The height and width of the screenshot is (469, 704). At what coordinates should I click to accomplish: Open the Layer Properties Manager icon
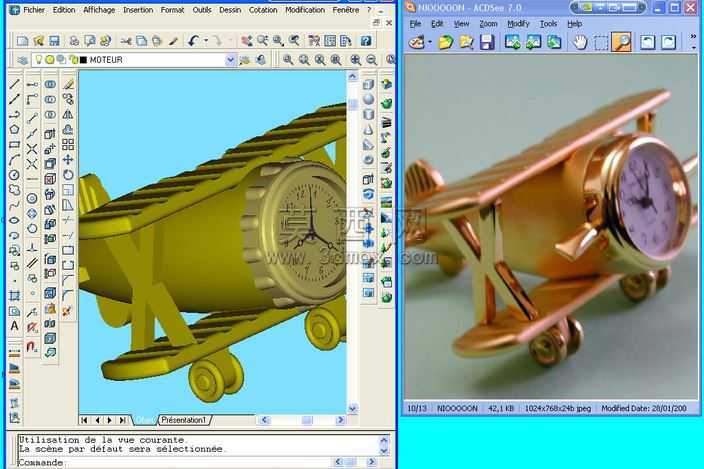(22, 60)
